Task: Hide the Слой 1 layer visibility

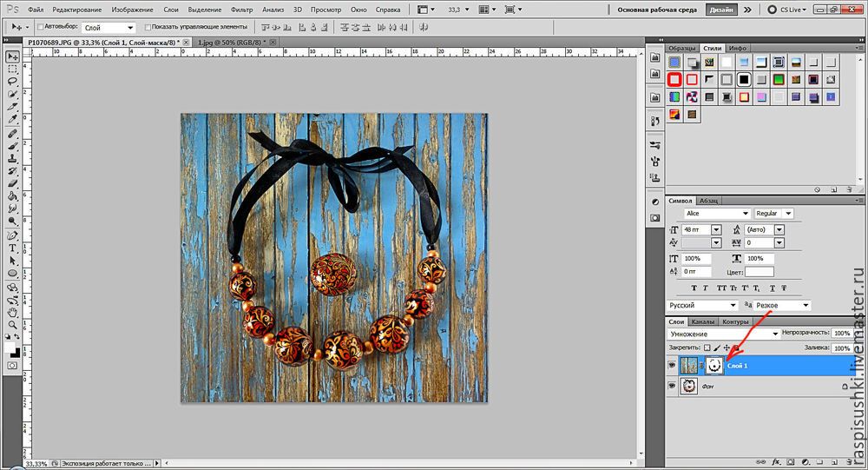Action: [x=672, y=367]
